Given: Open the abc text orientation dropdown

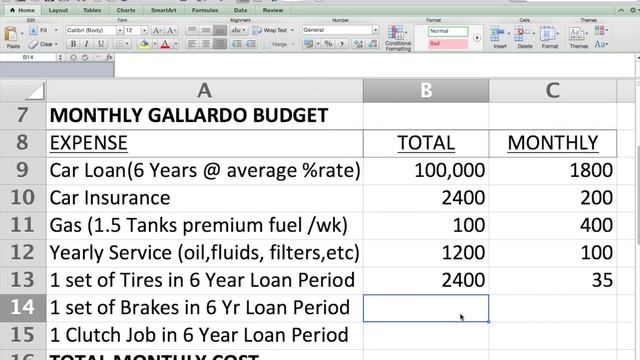Looking at the screenshot, I should [x=238, y=30].
